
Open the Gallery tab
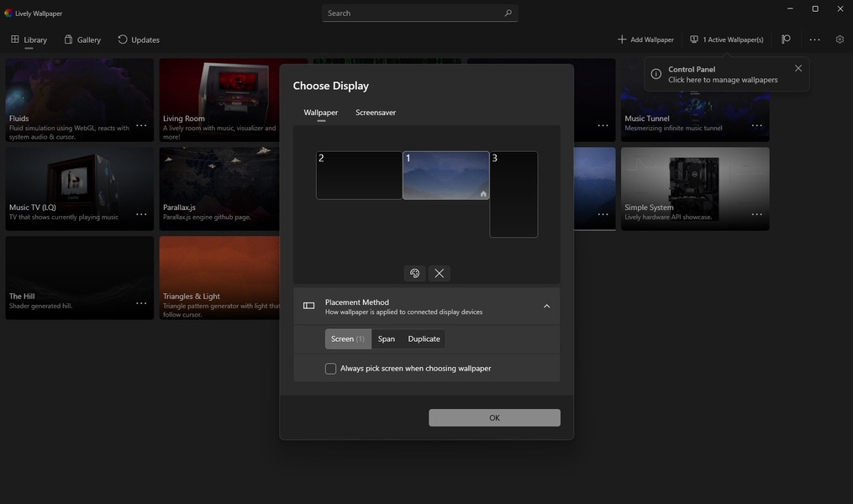(x=82, y=39)
